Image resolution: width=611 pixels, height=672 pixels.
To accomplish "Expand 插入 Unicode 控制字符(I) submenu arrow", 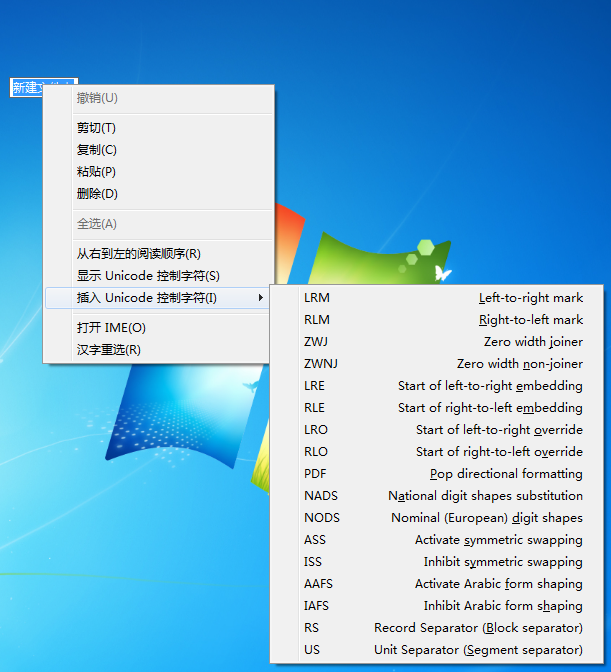I will click(261, 298).
